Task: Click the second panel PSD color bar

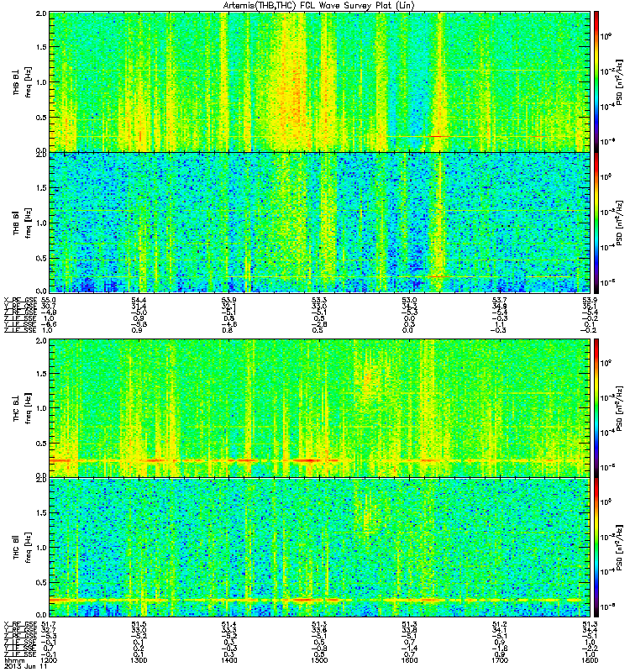Action: (x=596, y=223)
